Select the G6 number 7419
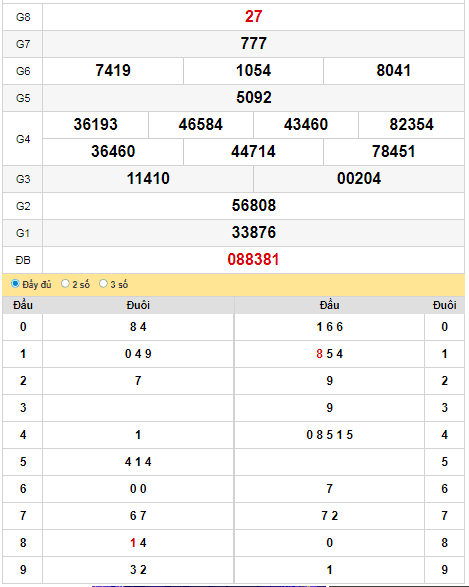 click(x=113, y=70)
